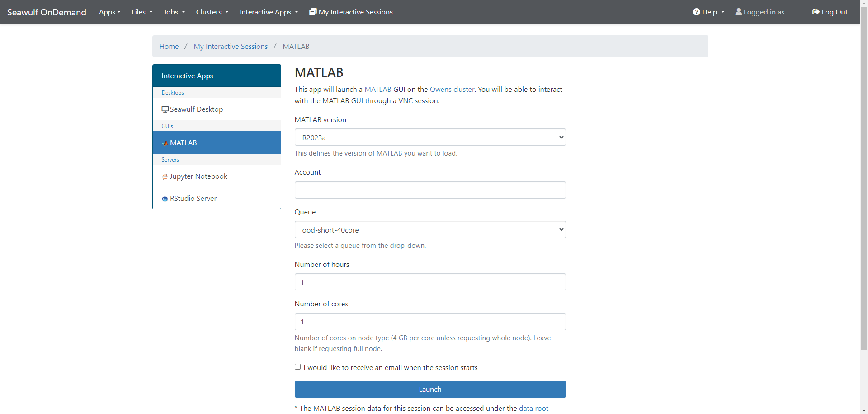
Task: Focus the Account input field
Action: [430, 190]
